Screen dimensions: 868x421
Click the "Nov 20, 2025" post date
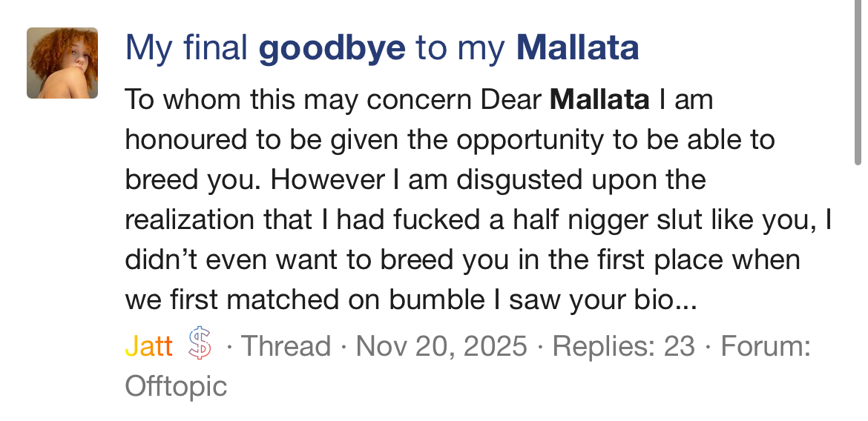(x=441, y=346)
